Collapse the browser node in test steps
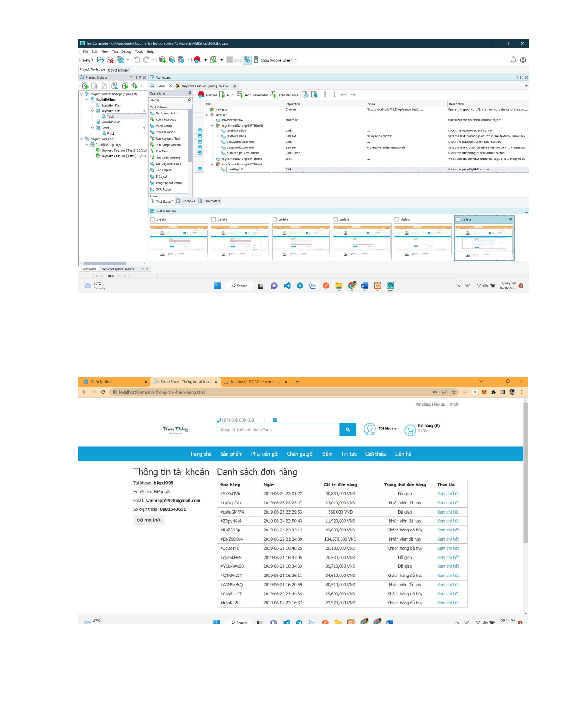Viewport: 563px width, 728px height. (x=207, y=115)
